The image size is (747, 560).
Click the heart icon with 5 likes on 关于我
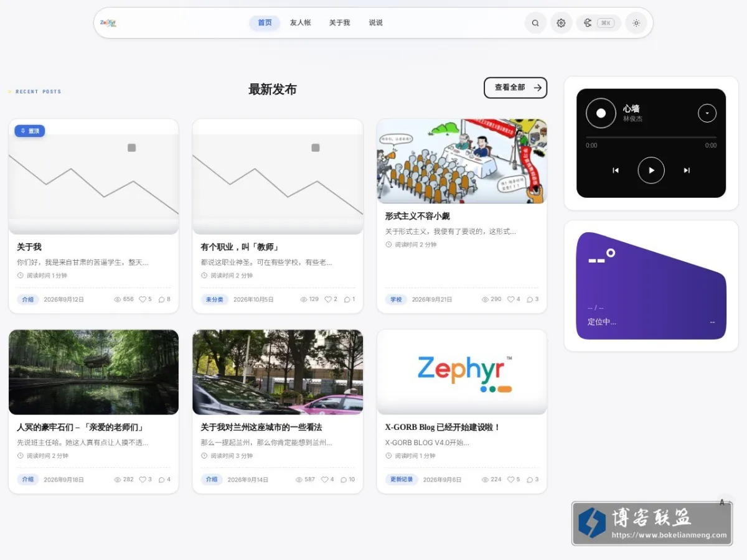pyautogui.click(x=142, y=299)
